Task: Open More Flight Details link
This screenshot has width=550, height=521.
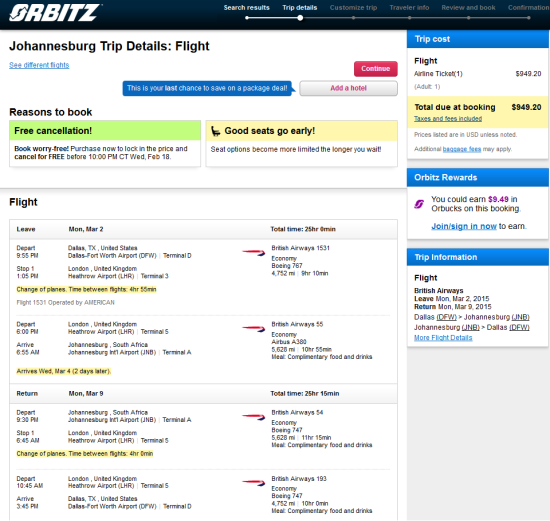Action: 443,338
